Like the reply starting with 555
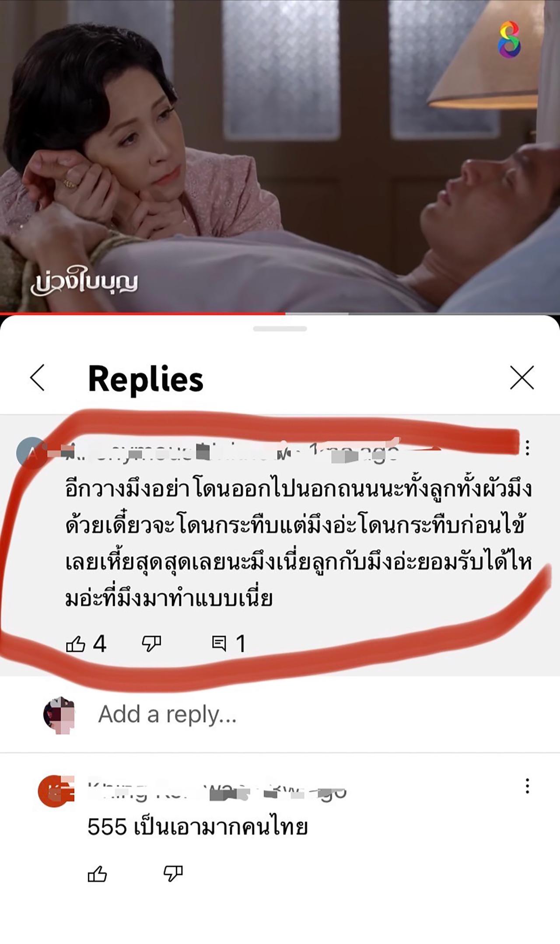 tap(97, 874)
